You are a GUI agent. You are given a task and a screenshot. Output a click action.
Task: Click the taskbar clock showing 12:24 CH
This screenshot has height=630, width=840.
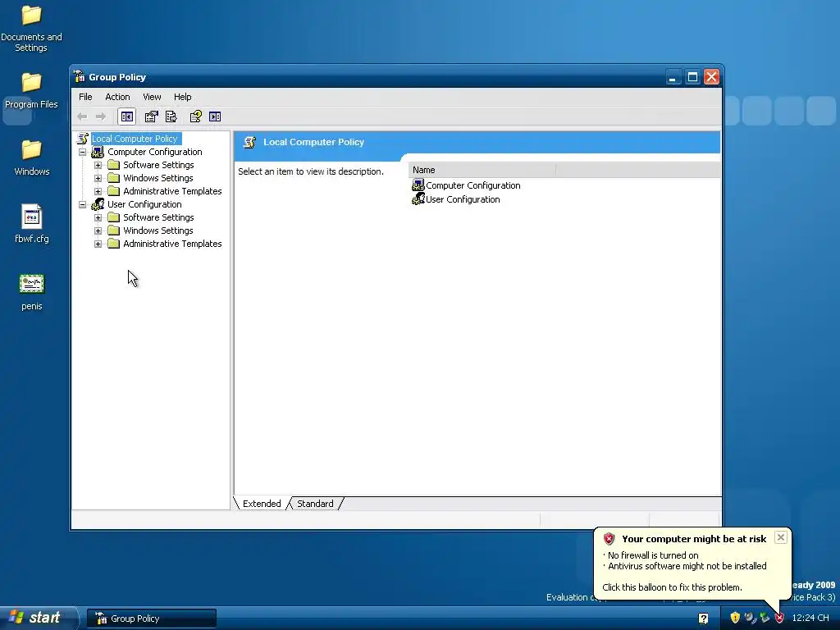tap(810, 618)
